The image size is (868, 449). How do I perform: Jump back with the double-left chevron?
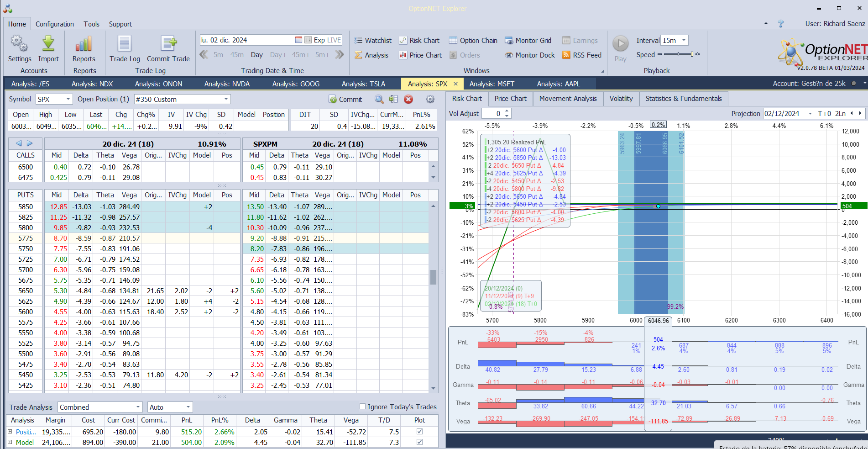(204, 55)
